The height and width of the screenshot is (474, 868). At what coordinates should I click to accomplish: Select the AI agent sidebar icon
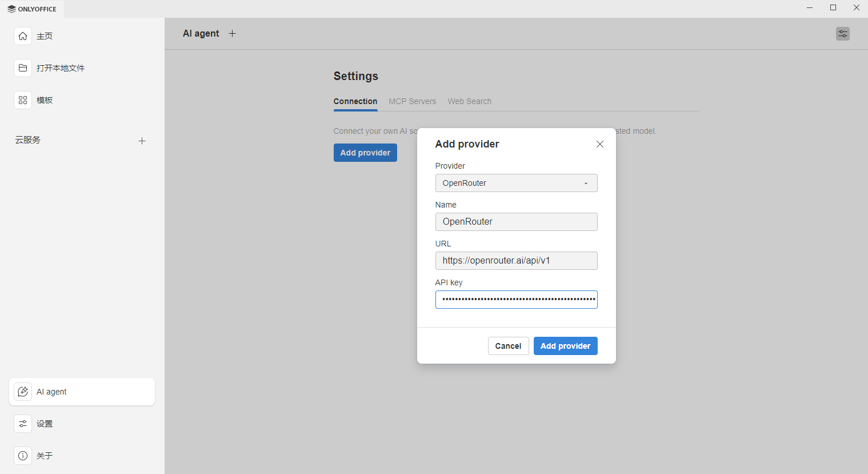(23, 392)
